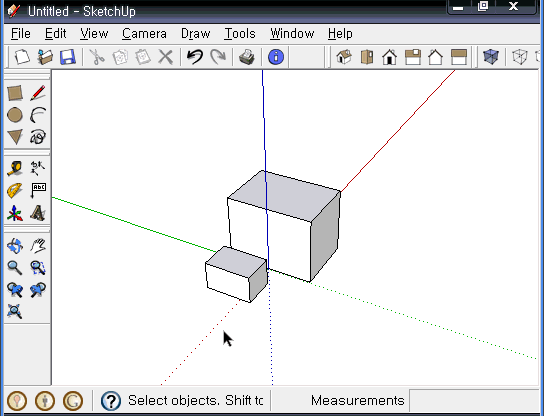The height and width of the screenshot is (416, 544).
Task: Open the Window menu
Action: point(292,34)
